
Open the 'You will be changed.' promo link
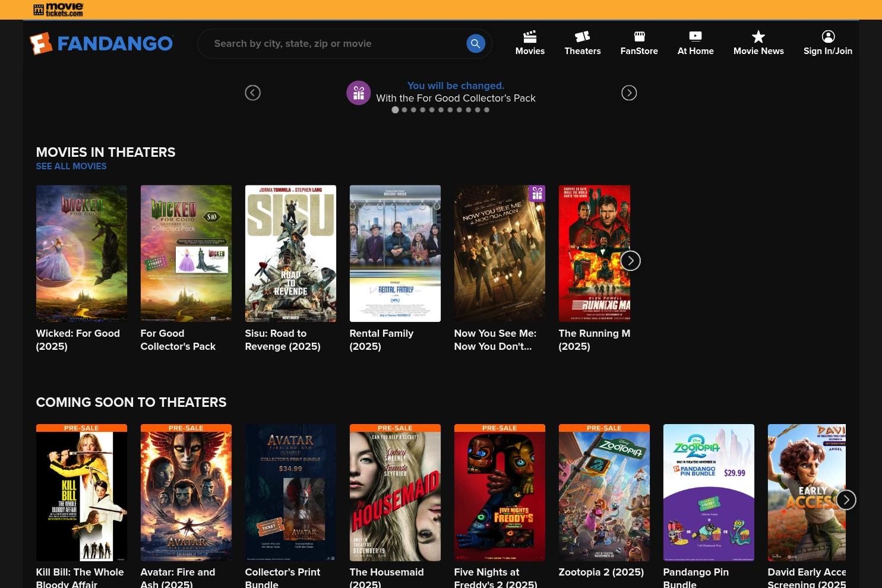coord(456,86)
